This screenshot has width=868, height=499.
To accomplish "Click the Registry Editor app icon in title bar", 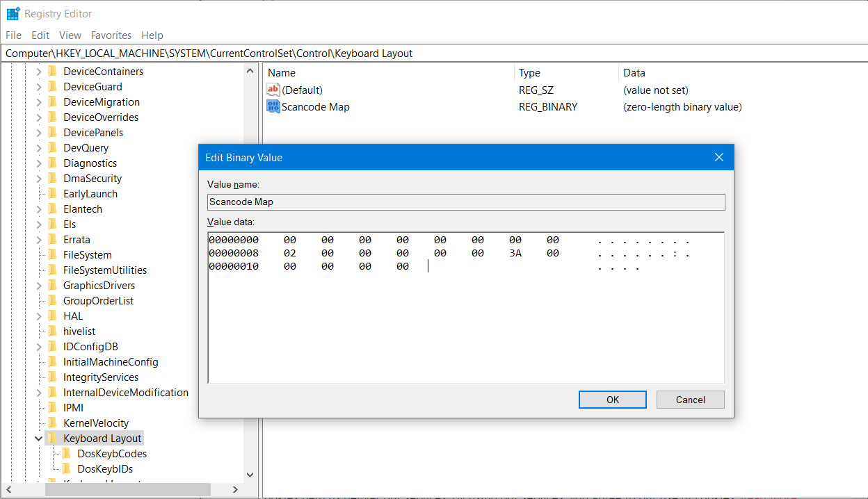I will [13, 14].
